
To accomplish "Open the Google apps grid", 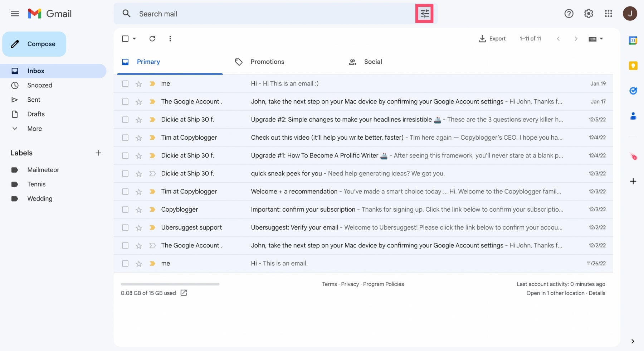I will [608, 14].
